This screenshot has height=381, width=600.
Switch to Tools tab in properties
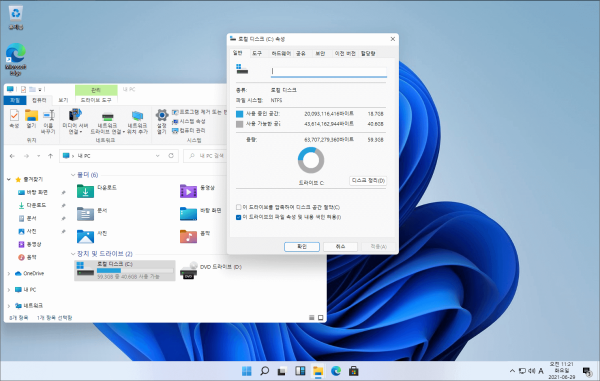(x=257, y=53)
